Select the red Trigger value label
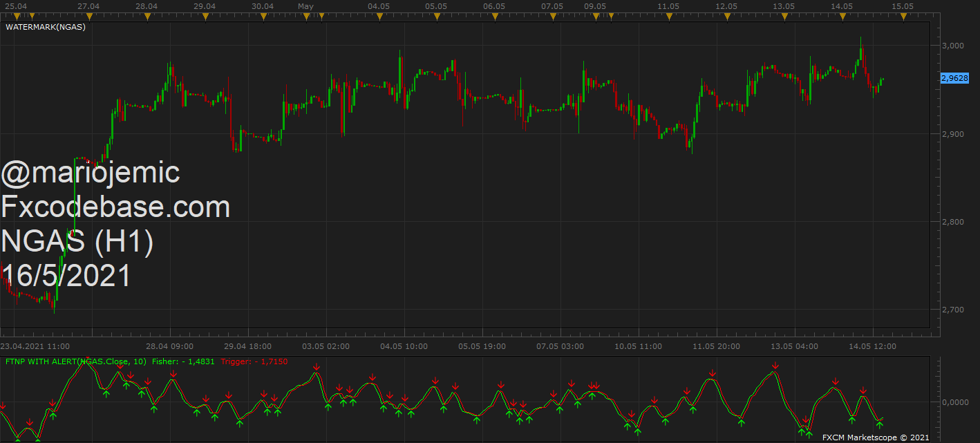Screen dimensions: 980x443 coord(254,361)
